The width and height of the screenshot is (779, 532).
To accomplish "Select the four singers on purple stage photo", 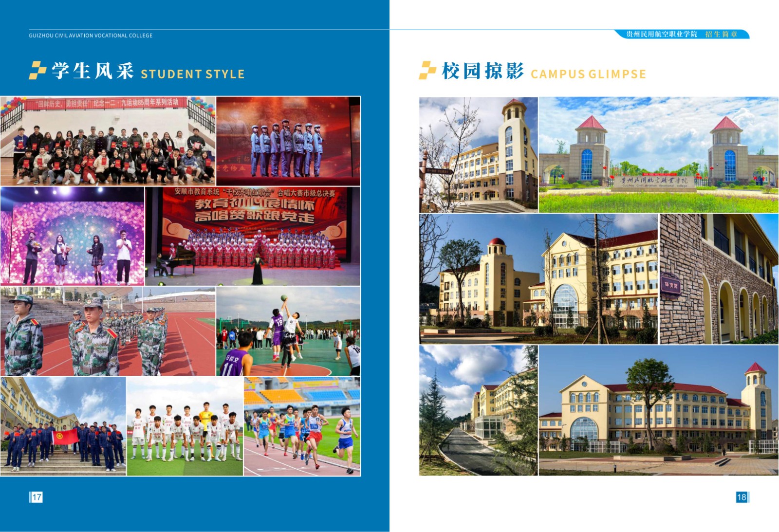I will tap(73, 236).
